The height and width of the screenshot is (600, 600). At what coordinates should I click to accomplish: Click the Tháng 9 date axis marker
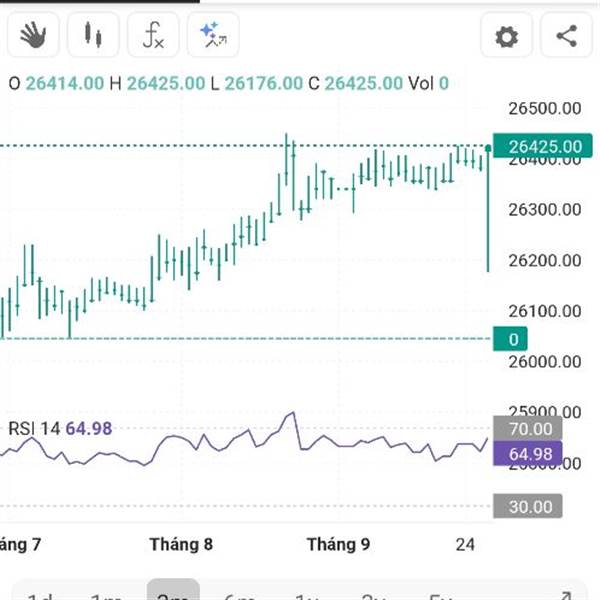[338, 545]
